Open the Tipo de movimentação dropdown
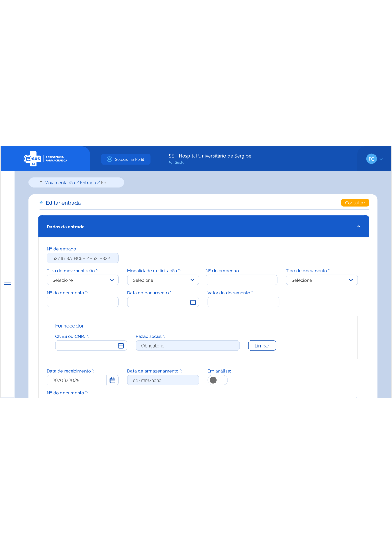Image resolution: width=392 pixels, height=544 pixels. (83, 280)
